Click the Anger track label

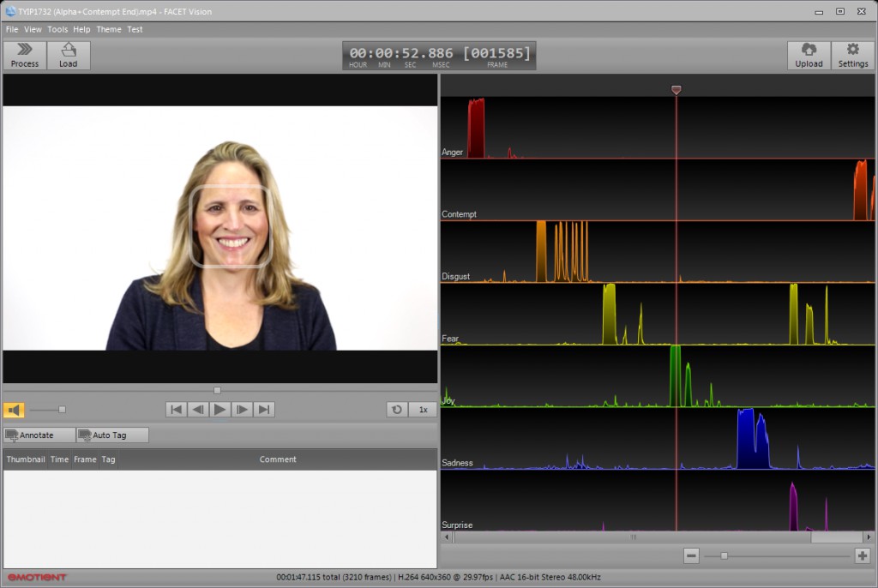point(452,153)
